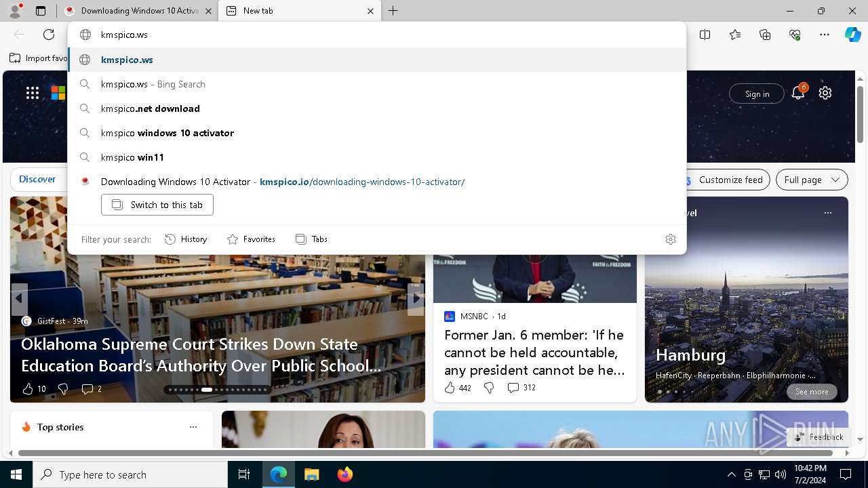Open Copilot sidebar icon
The width and height of the screenshot is (868, 488).
(852, 35)
